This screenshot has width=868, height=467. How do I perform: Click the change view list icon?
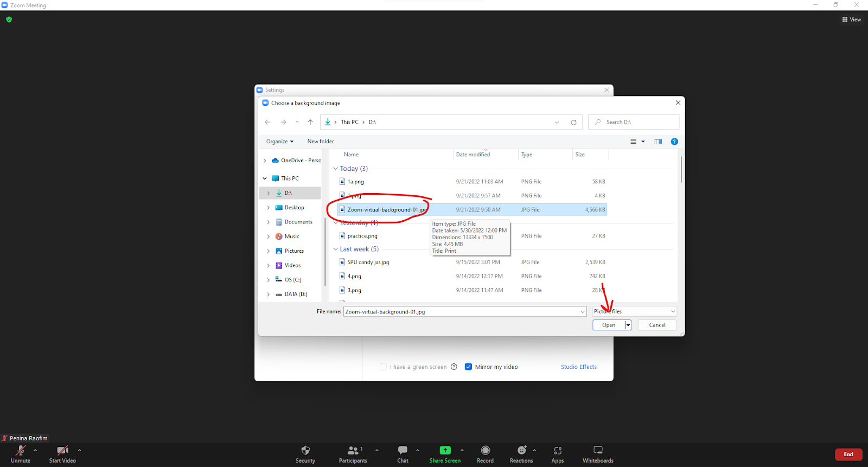[x=633, y=142]
